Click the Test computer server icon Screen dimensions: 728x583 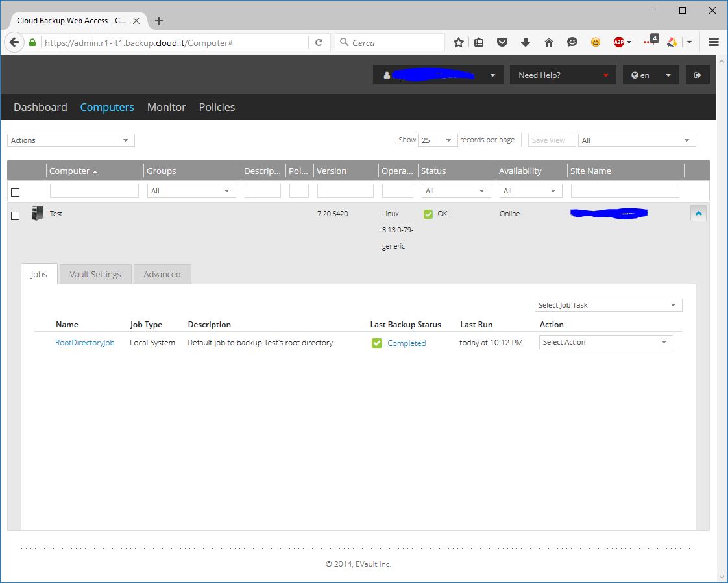click(x=37, y=214)
